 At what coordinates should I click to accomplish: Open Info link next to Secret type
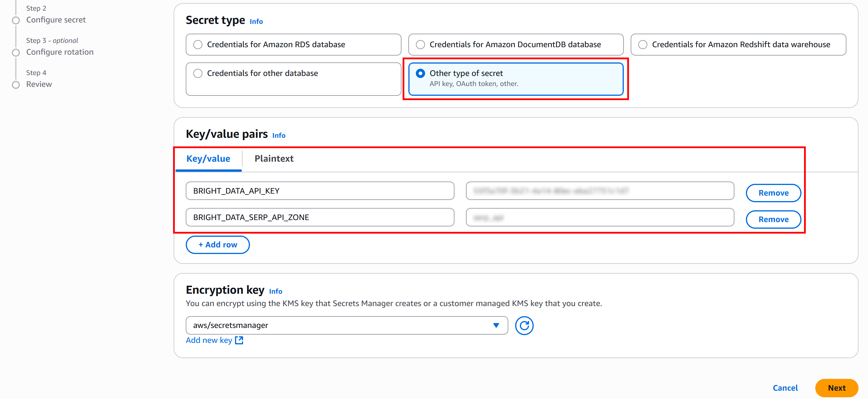point(256,22)
